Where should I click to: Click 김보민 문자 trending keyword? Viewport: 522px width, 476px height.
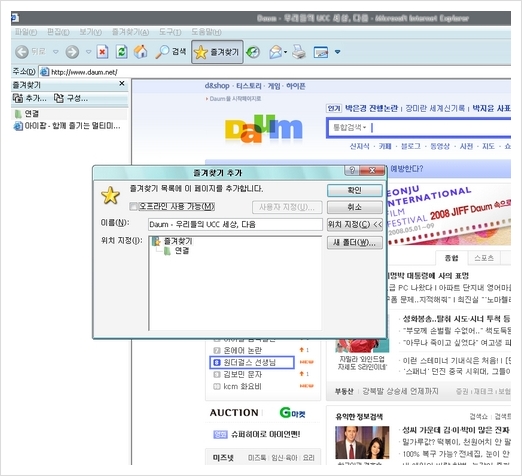[x=242, y=374]
